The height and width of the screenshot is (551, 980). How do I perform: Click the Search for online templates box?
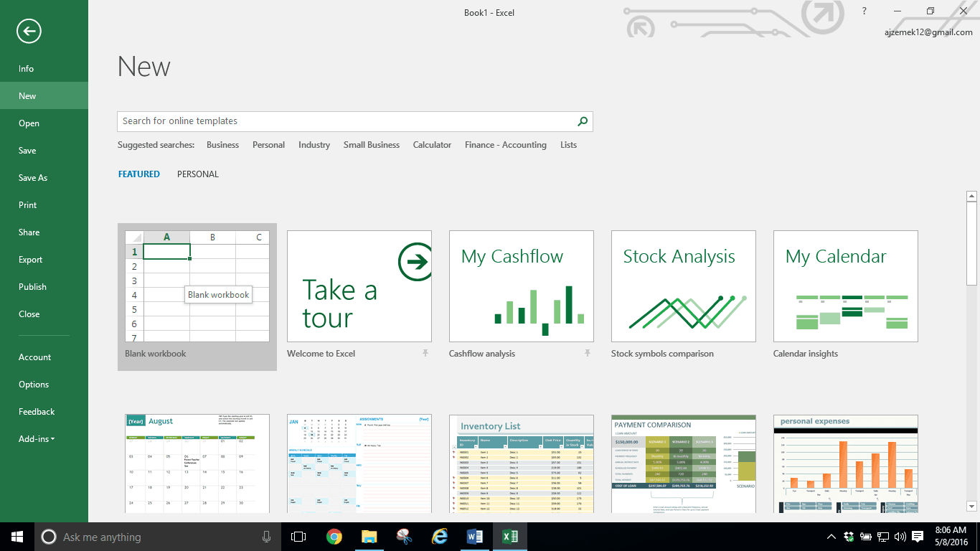[x=348, y=121]
